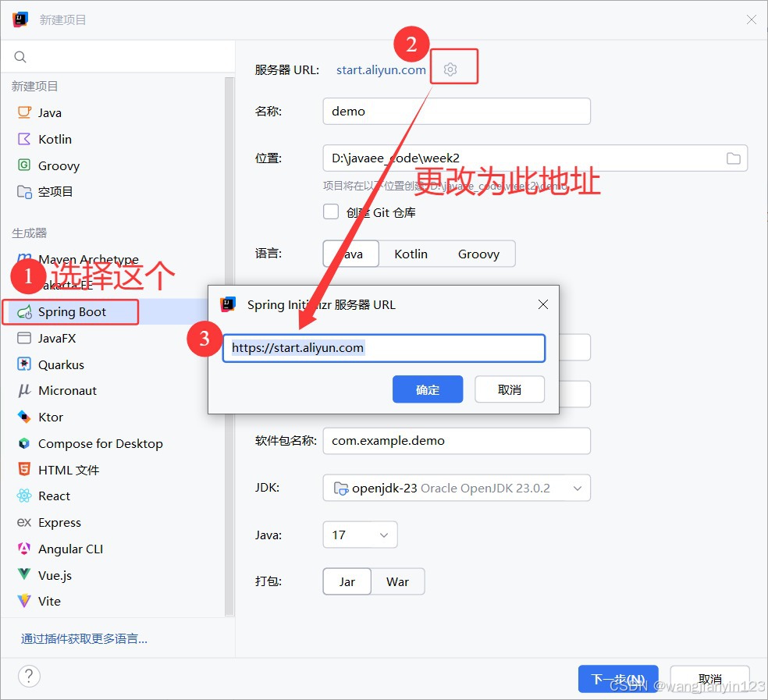
Task: Enable the create Git repository checkbox
Action: [x=331, y=212]
